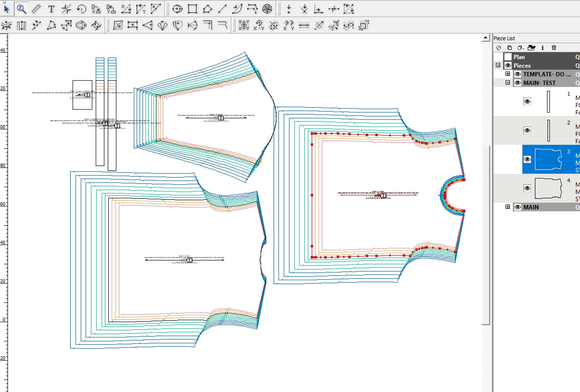Pick the rectangle drawing tool

[192, 9]
